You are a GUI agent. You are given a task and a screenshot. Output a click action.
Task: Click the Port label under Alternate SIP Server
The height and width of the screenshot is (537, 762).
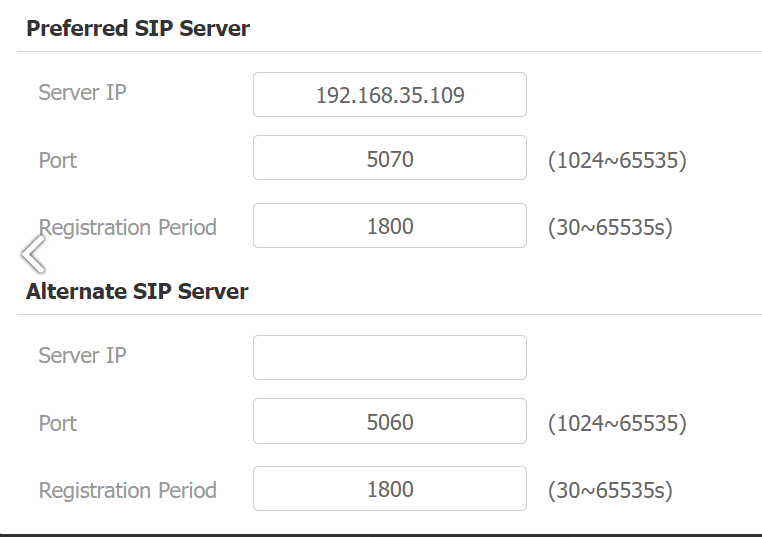click(57, 423)
